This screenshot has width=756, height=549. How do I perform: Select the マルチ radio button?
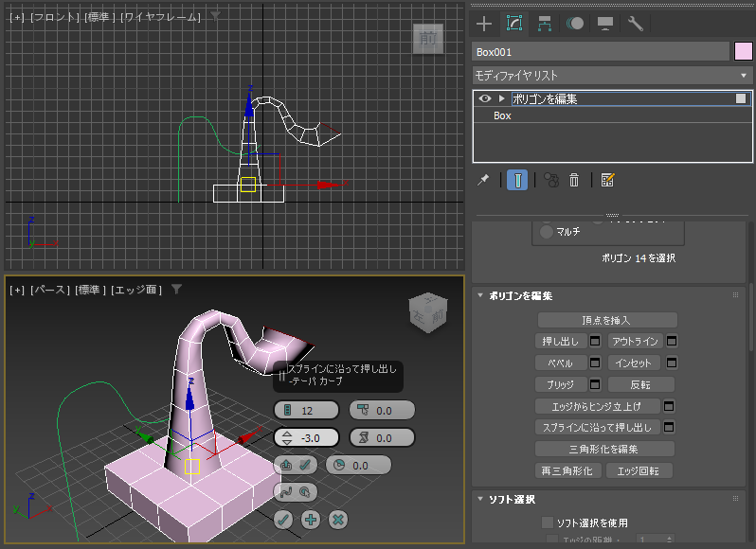point(547,232)
